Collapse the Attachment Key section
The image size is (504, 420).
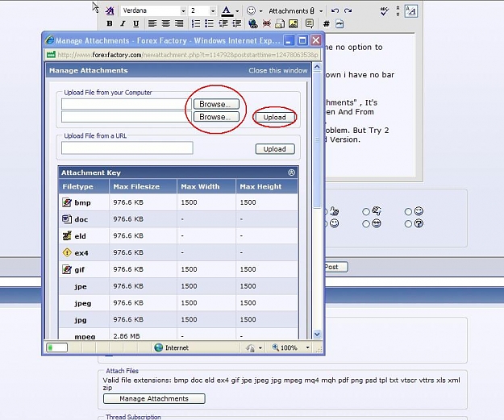pyautogui.click(x=291, y=173)
